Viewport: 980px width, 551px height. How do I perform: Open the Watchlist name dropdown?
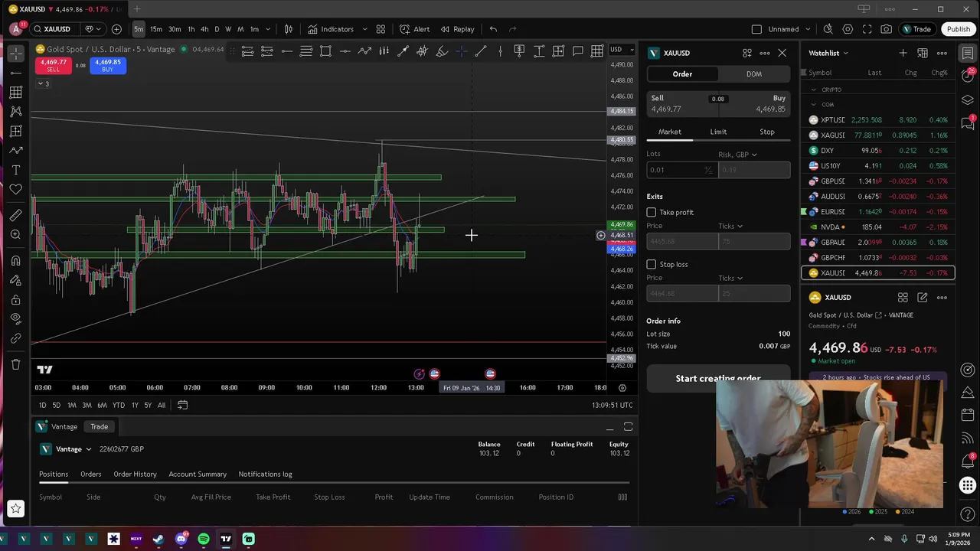pyautogui.click(x=828, y=53)
